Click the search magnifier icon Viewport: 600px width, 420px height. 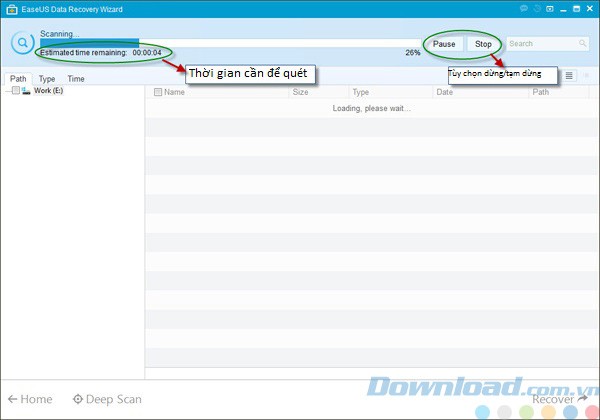[x=582, y=44]
